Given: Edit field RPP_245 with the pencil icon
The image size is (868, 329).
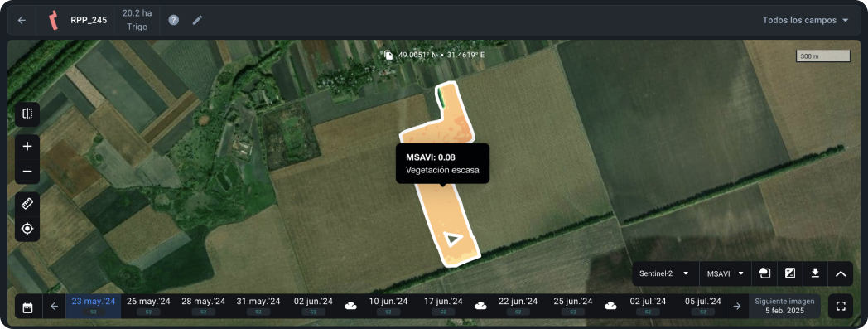Looking at the screenshot, I should tap(198, 20).
